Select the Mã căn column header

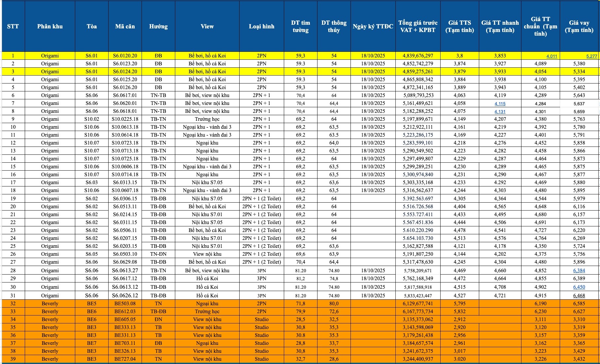point(125,26)
